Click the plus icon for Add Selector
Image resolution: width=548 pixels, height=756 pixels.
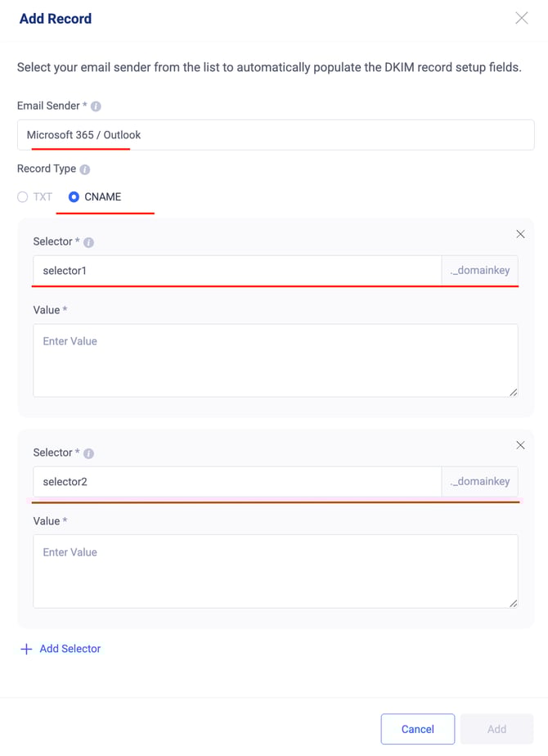pyautogui.click(x=26, y=649)
